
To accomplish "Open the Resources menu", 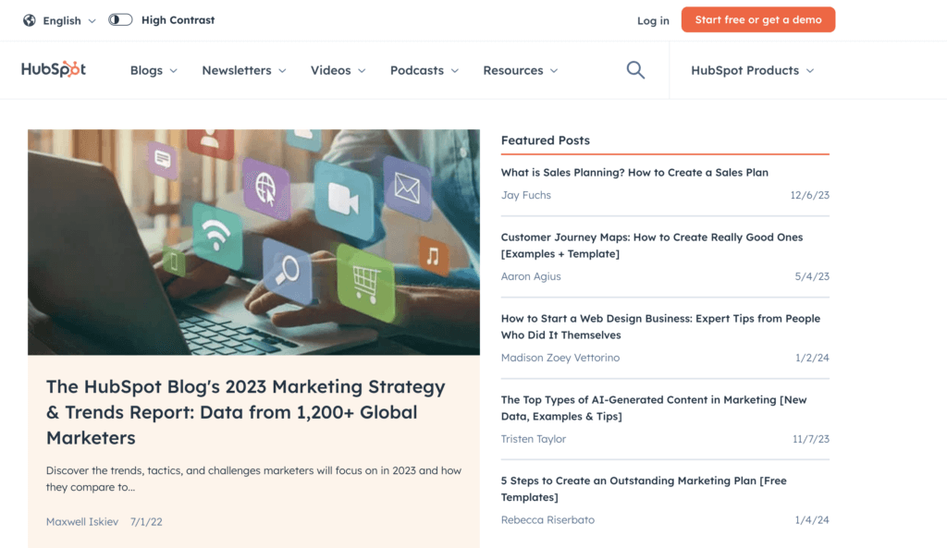I will (x=519, y=69).
